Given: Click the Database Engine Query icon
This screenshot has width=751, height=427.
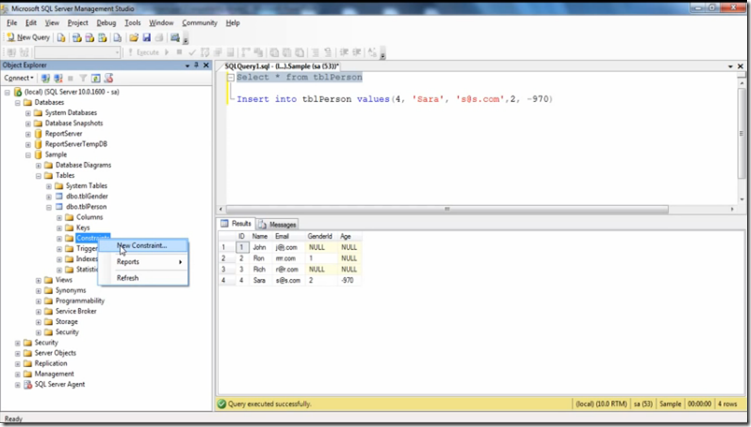Looking at the screenshot, I should pos(61,37).
